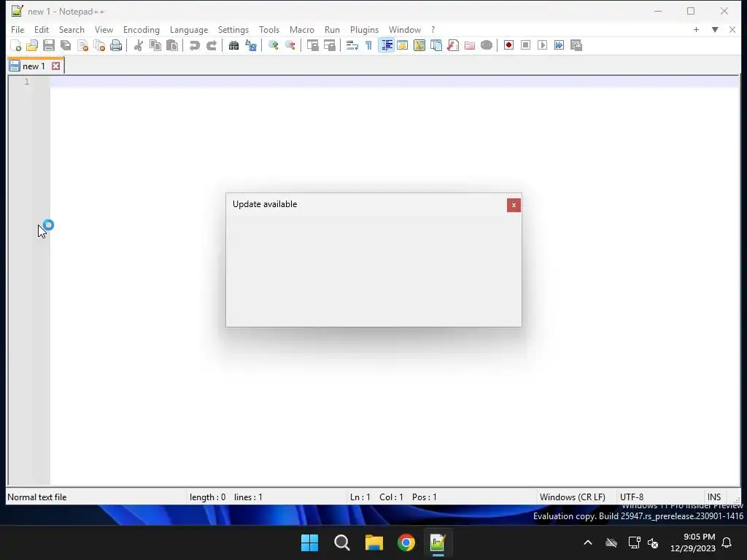This screenshot has width=747, height=560.
Task: Open Find with the binoculars icon
Action: [x=233, y=45]
